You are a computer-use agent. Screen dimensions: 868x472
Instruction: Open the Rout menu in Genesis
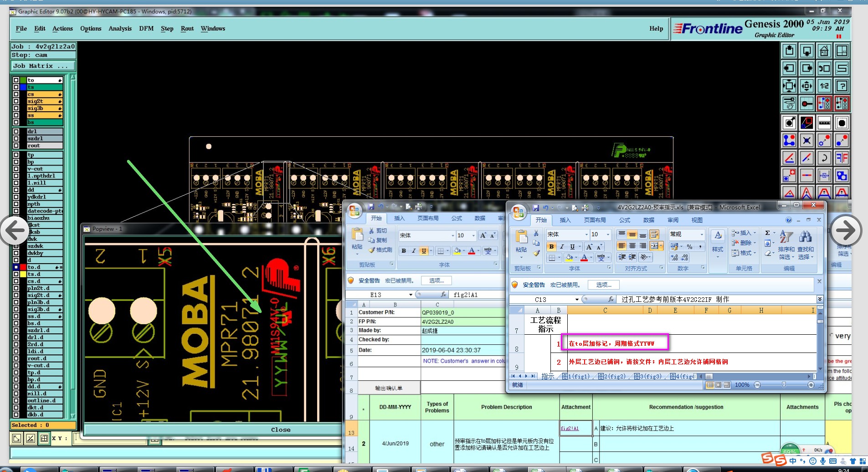[x=187, y=29]
